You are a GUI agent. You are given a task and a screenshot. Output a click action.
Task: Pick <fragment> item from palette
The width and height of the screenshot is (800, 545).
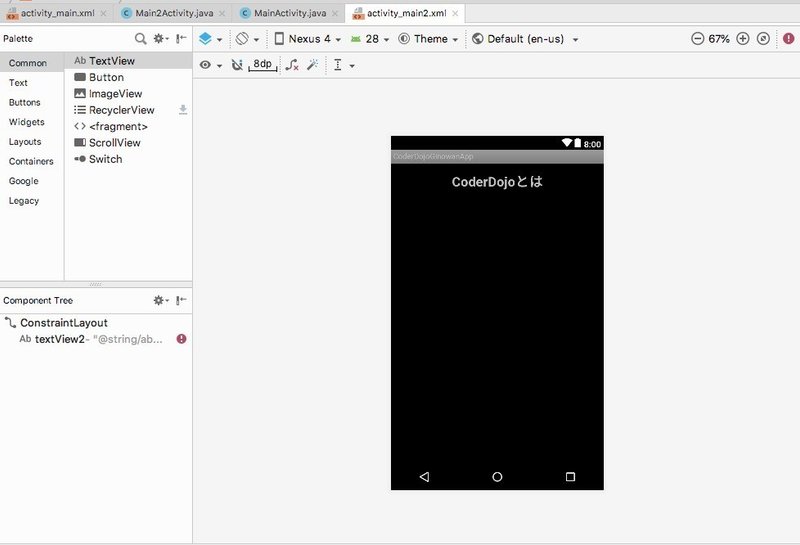pyautogui.click(x=129, y=126)
